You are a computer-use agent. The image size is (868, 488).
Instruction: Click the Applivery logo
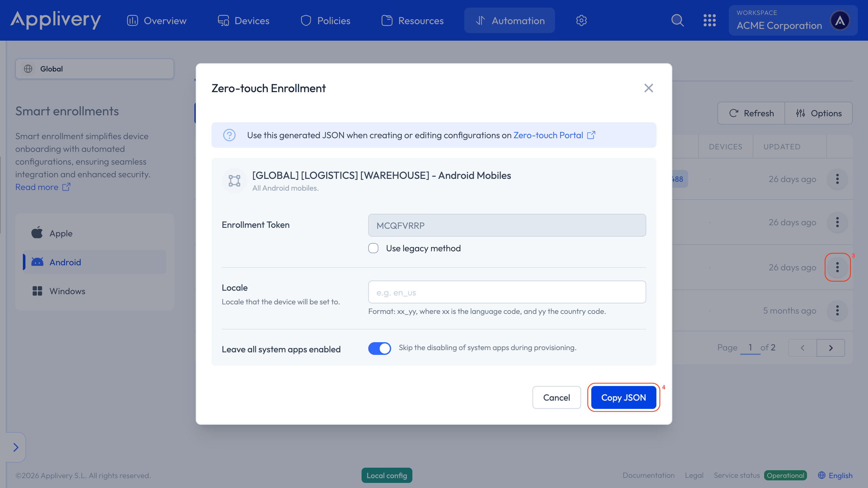pyautogui.click(x=56, y=20)
